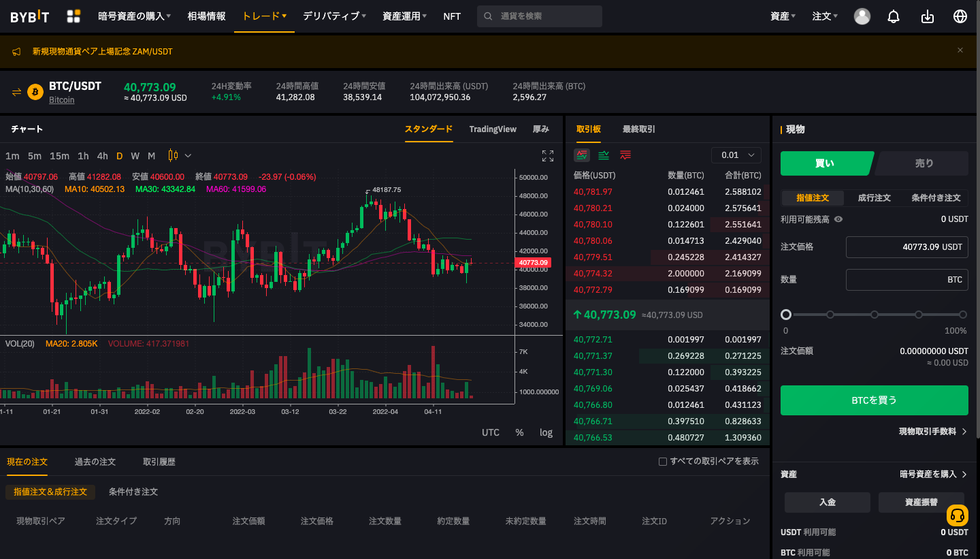Switch to market order tab
This screenshot has height=559, width=980.
click(x=874, y=198)
